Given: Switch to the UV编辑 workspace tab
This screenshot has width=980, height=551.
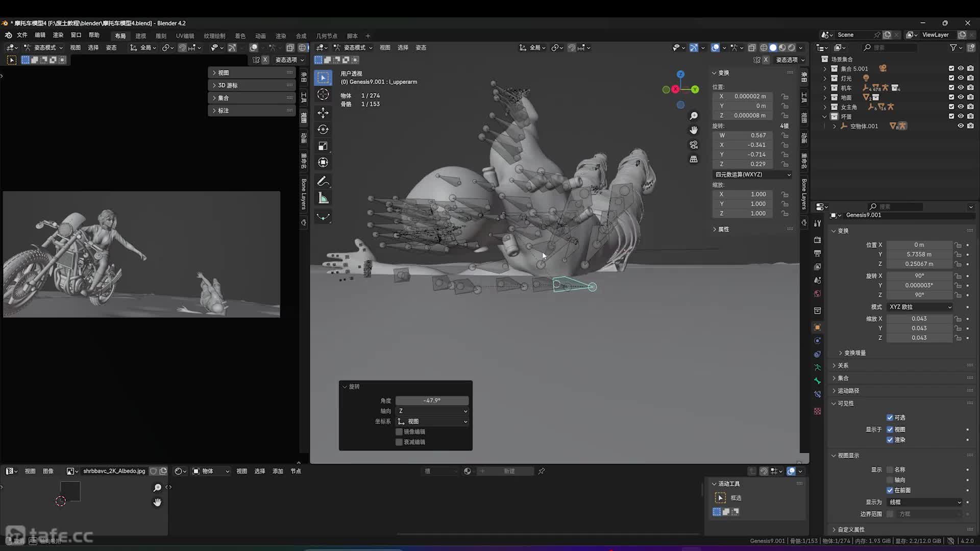Looking at the screenshot, I should coord(185,36).
